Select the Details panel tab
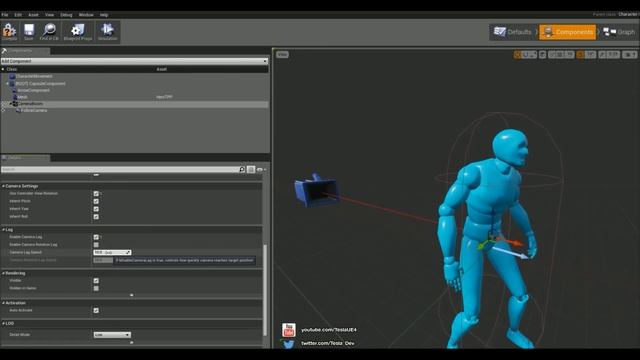The image size is (640, 360). 25,158
